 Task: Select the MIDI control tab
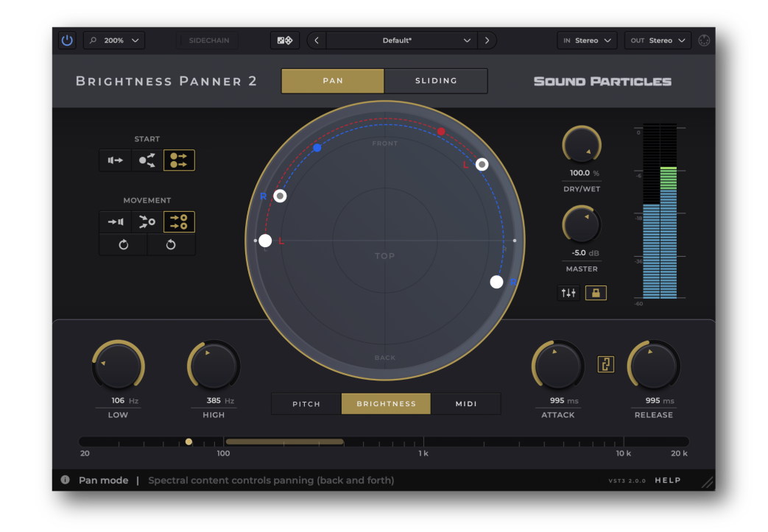[x=466, y=404]
